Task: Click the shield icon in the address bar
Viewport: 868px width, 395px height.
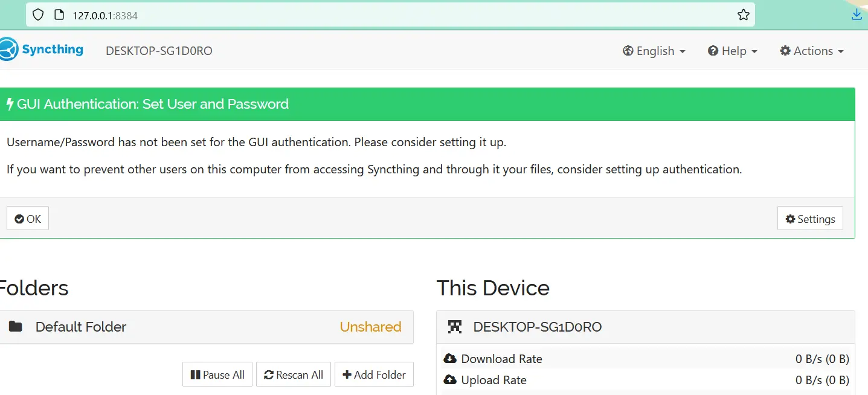Action: 38,15
